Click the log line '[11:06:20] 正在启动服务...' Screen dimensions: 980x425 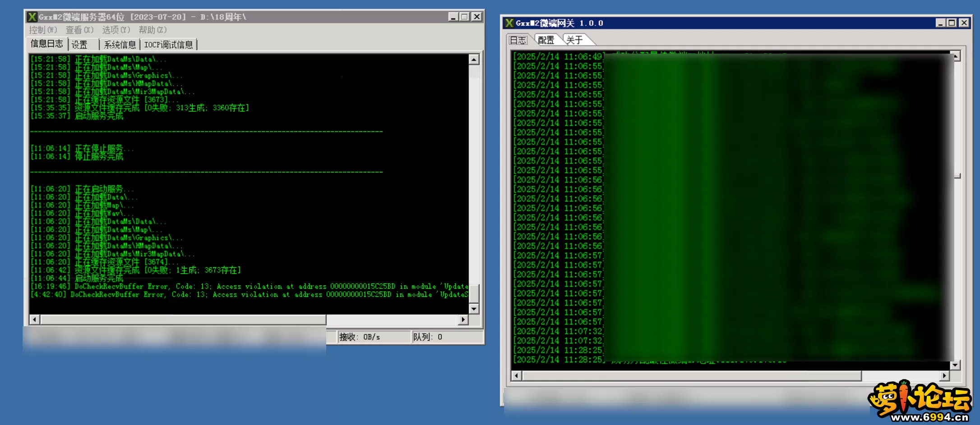tap(82, 189)
